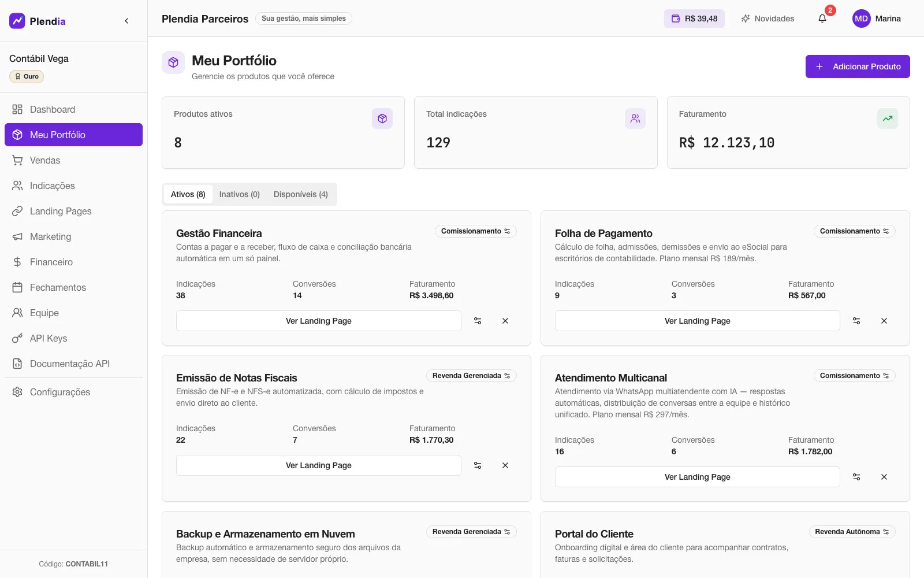Go to Vendas in the sidebar

[73, 160]
